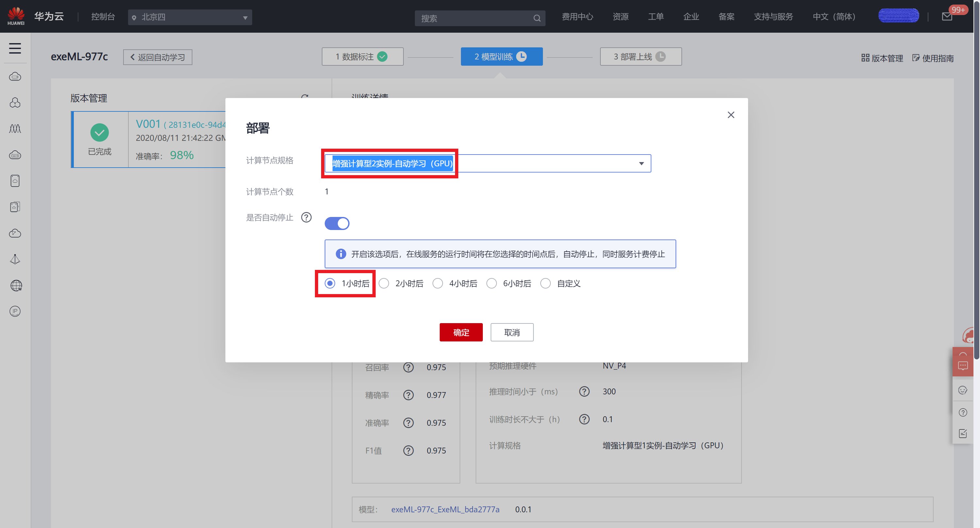Click the search magnifier icon

[537, 18]
